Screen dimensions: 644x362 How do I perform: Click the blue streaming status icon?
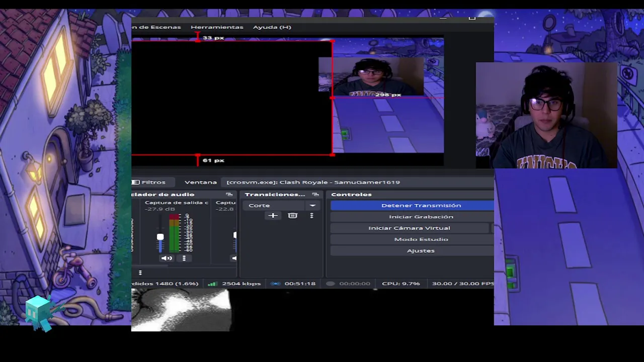pos(275,284)
